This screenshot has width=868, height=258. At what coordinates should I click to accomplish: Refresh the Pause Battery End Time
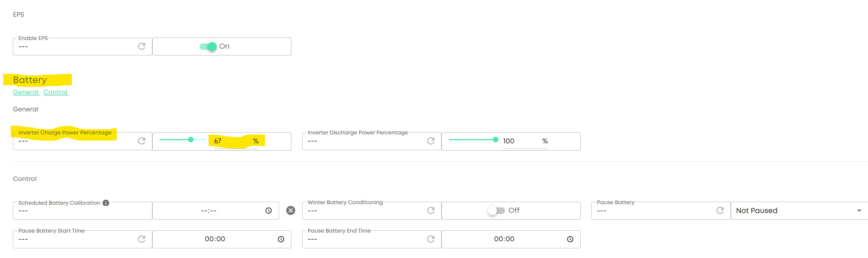[431, 239]
